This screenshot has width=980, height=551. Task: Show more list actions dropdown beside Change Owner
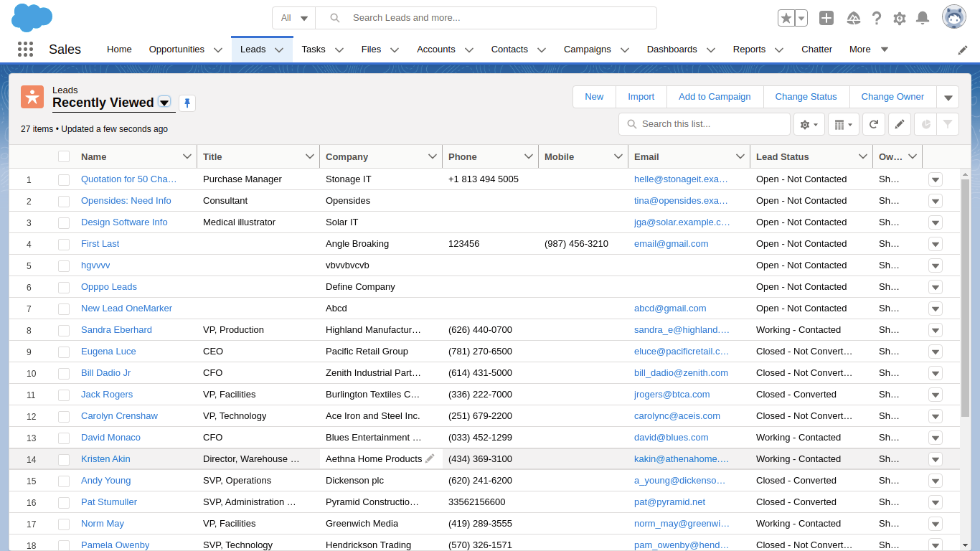click(948, 97)
